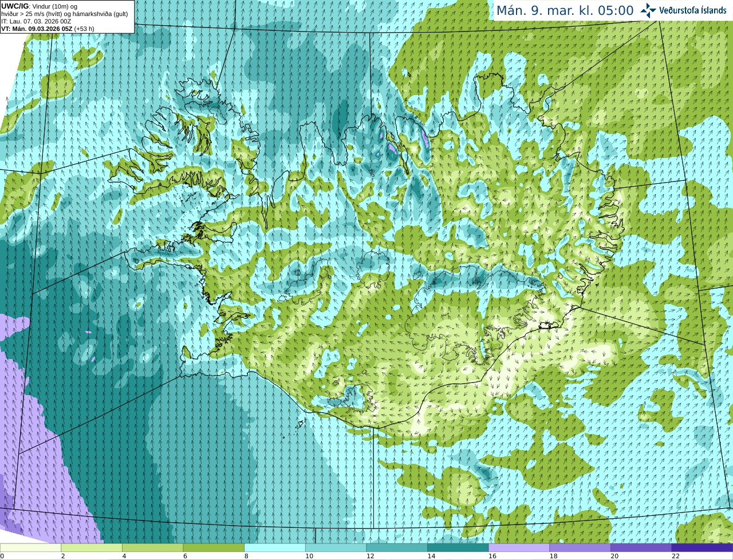Select the 14–16 m/s dark teal legend swatch

click(458, 547)
